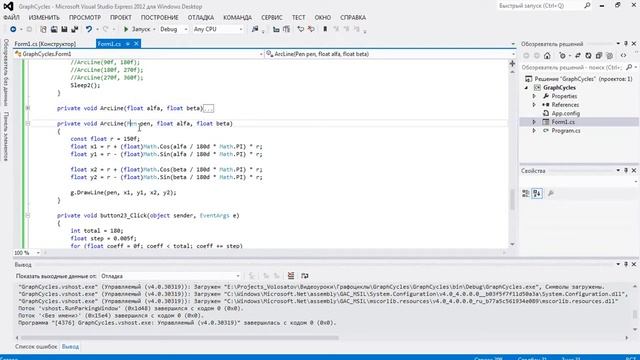Open the СПРАВКА menu
Viewport: 640px width, 360px height.
pos(353,18)
